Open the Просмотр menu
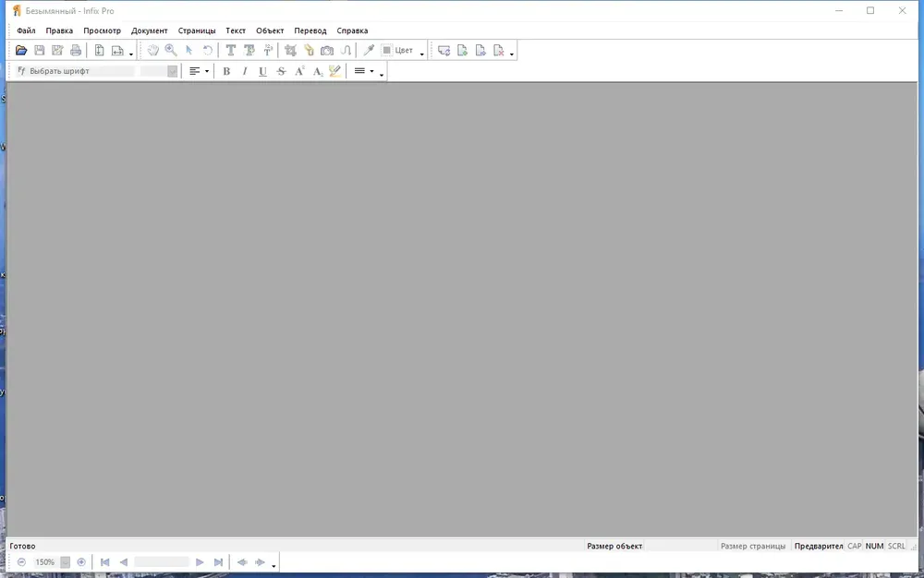924x578 pixels. tap(102, 30)
